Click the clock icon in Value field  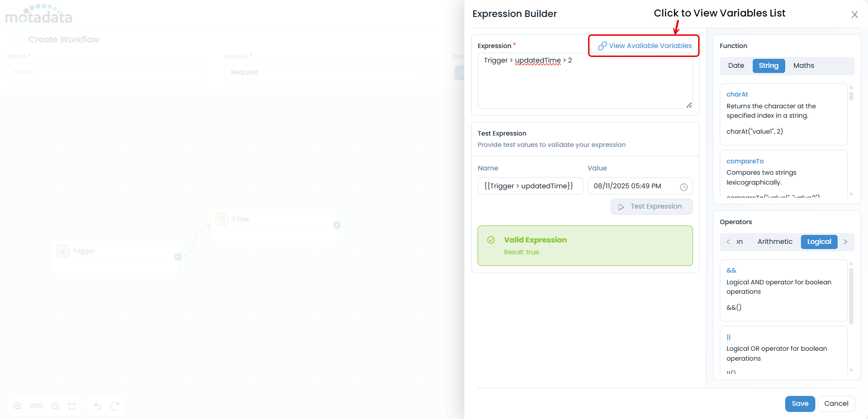pyautogui.click(x=684, y=187)
